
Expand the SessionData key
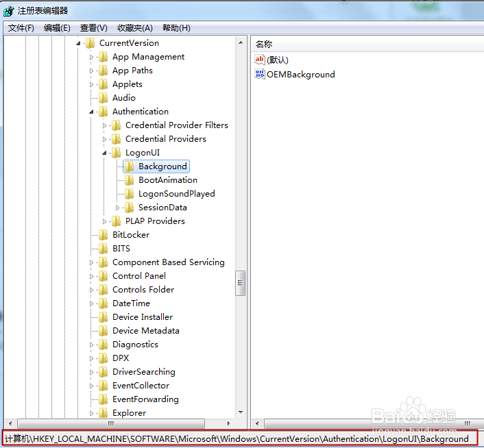coord(117,208)
